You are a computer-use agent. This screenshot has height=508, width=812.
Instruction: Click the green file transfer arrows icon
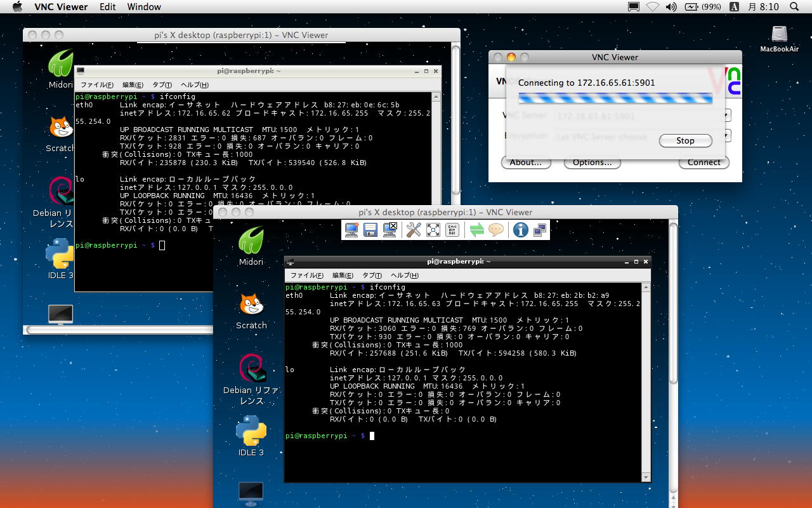[476, 230]
